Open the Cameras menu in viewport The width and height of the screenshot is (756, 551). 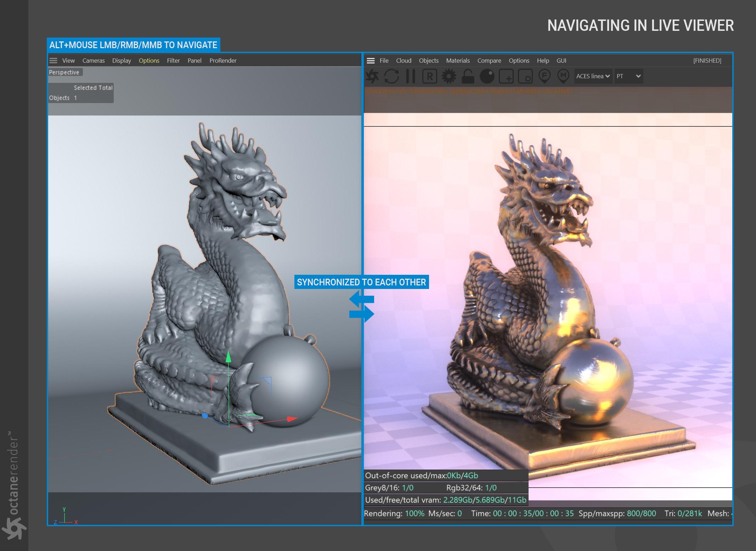coord(94,61)
